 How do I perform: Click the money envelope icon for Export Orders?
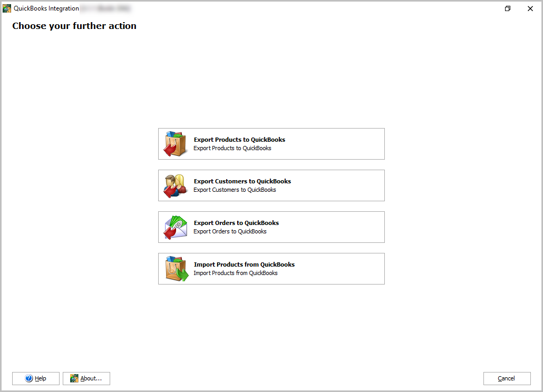(x=176, y=227)
